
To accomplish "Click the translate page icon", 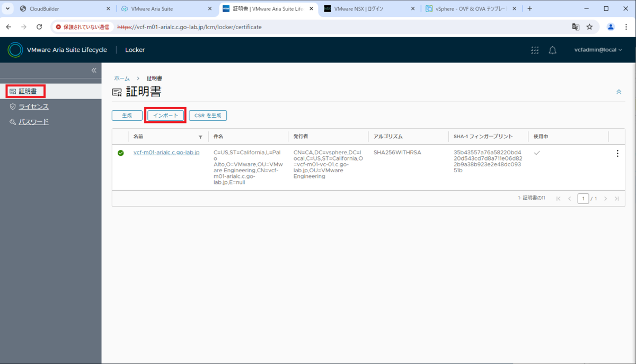I will tap(576, 27).
